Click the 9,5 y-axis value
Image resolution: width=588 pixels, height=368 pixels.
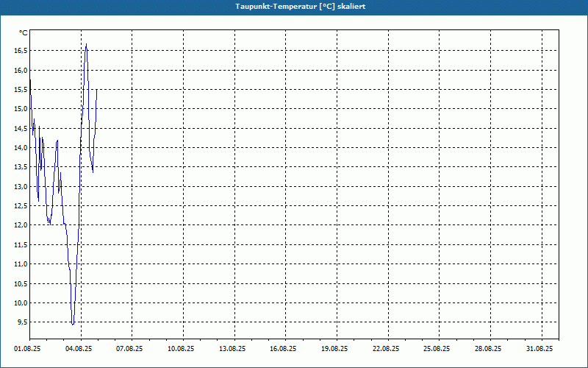tap(22, 322)
